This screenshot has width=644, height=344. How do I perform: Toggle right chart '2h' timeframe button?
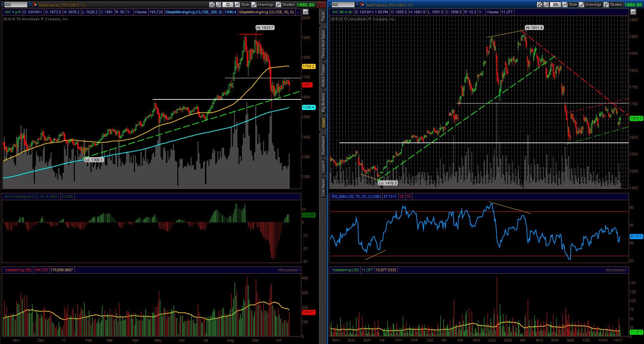point(556,5)
